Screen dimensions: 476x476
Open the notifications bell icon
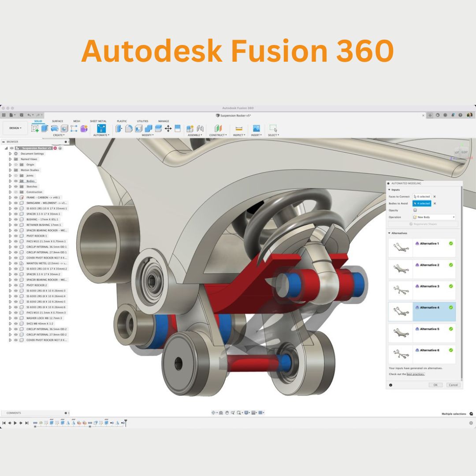[x=453, y=115]
